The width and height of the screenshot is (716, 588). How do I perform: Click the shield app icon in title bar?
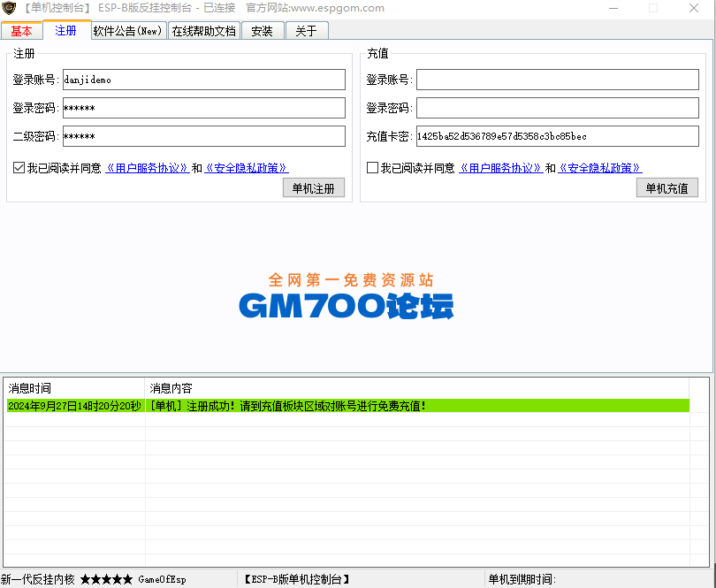(10, 9)
